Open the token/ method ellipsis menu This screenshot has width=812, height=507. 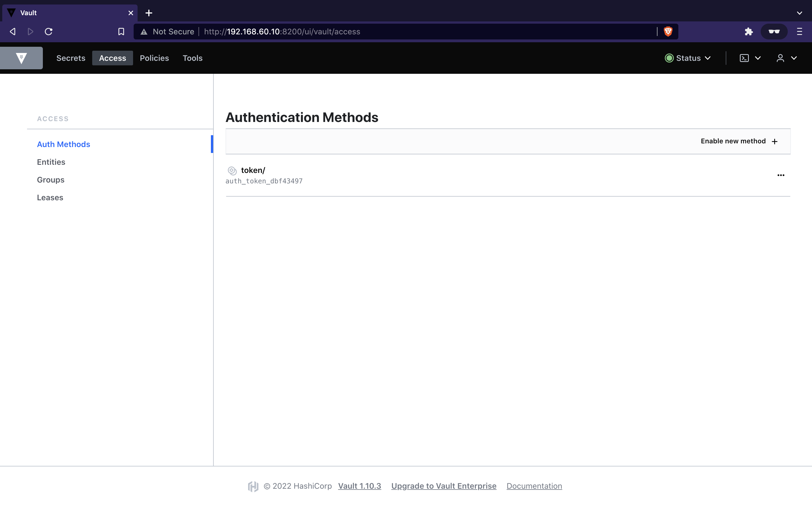[x=781, y=175]
